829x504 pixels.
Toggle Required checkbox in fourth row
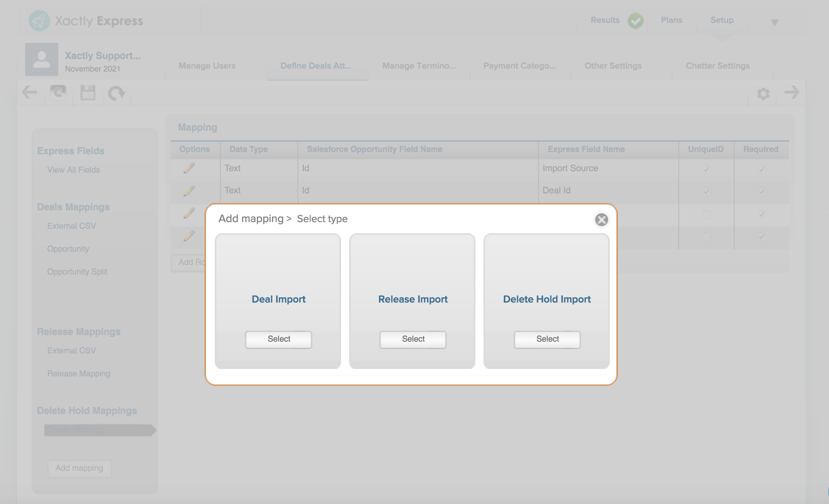click(761, 237)
